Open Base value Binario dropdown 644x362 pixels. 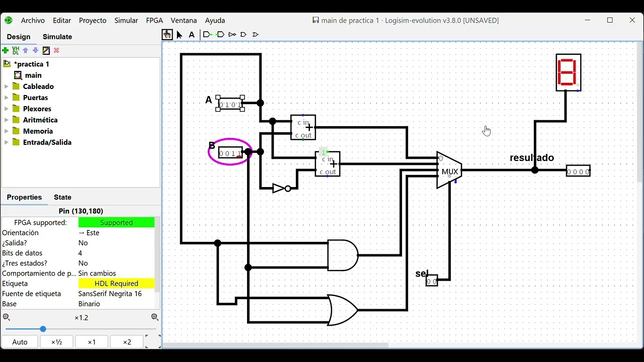point(116,304)
